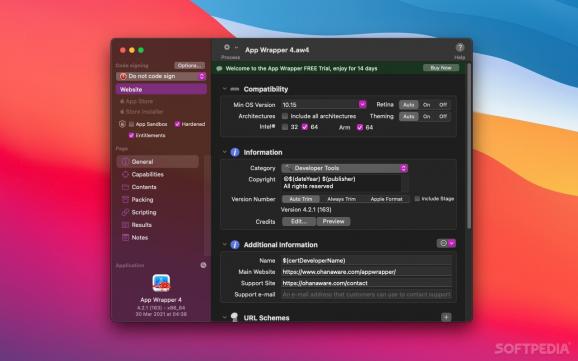Click the Credits Preview button

333,222
